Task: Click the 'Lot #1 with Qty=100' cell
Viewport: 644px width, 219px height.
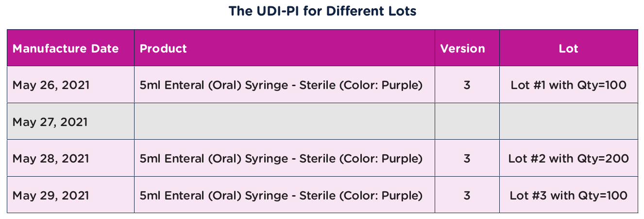Action: (568, 85)
